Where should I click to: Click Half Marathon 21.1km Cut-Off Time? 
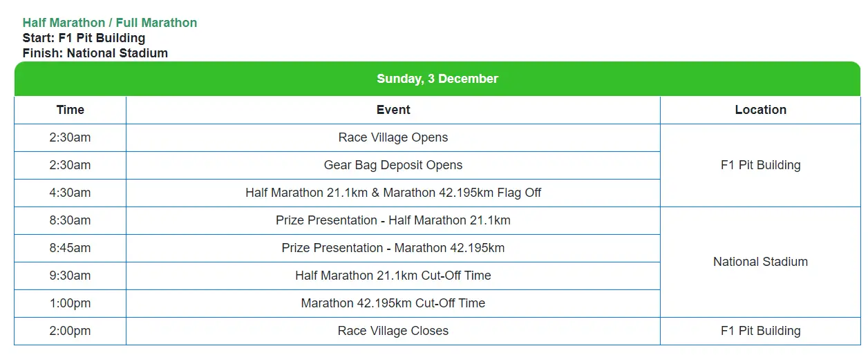coord(393,276)
